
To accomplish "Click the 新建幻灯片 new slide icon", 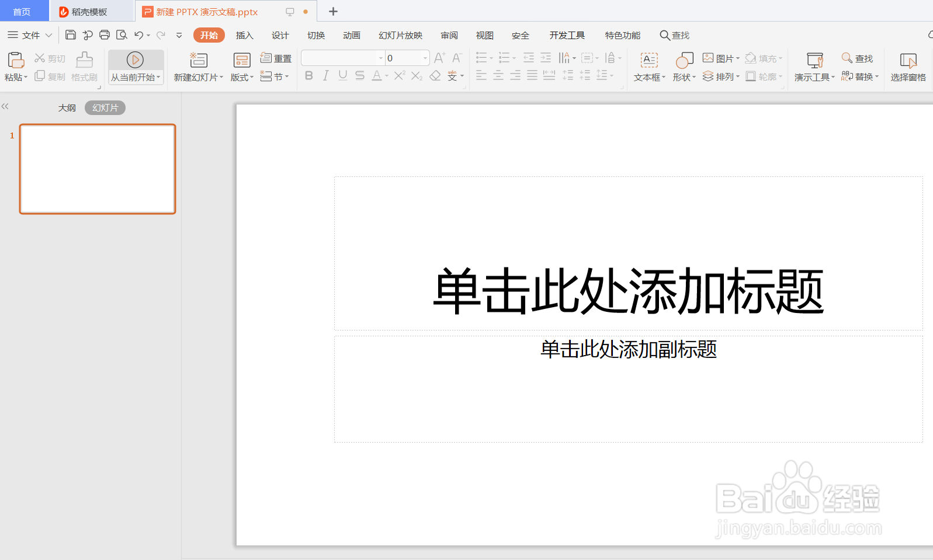I will [199, 60].
